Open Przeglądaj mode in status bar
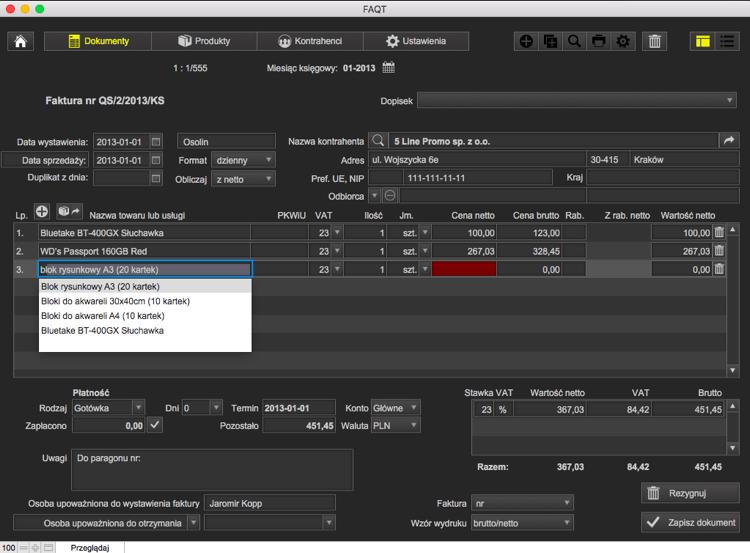750x553 pixels. [90, 548]
